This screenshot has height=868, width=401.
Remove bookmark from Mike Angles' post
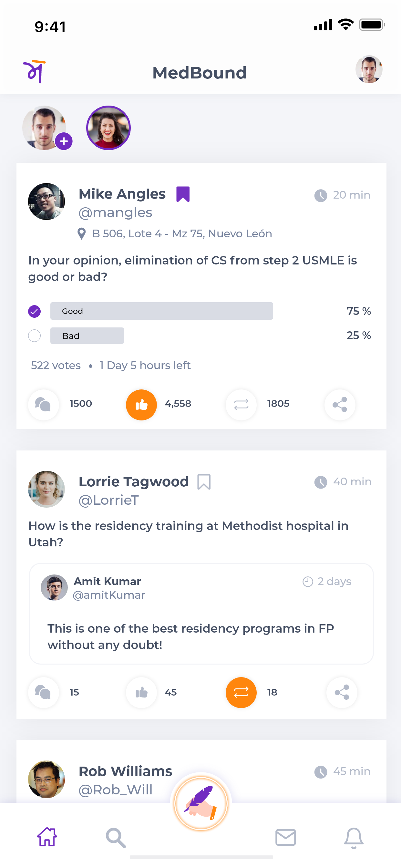click(x=183, y=194)
